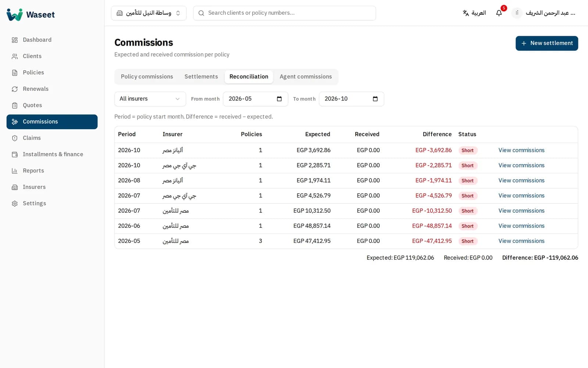
Task: Click the Difference column header
Action: [437, 134]
